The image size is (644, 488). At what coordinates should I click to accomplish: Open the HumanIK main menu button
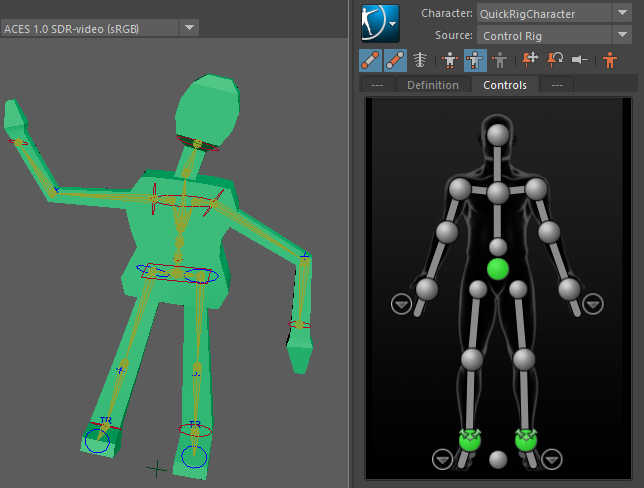point(380,22)
